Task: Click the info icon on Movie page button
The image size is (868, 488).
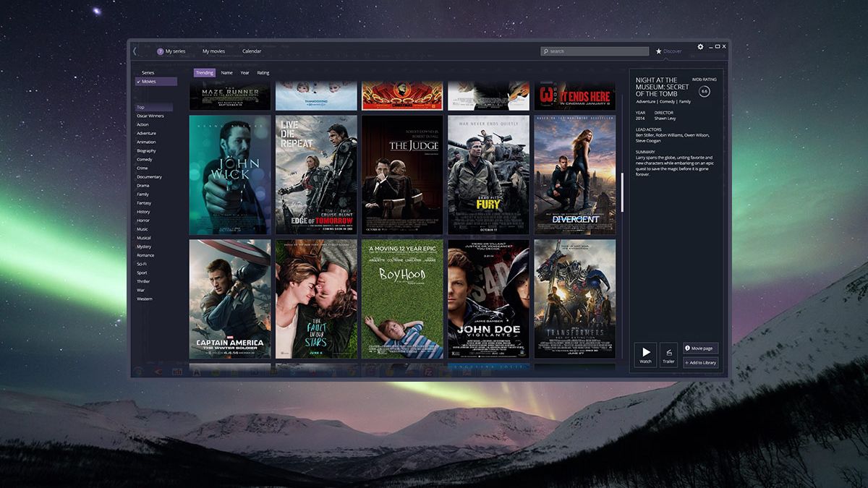Action: pyautogui.click(x=686, y=348)
